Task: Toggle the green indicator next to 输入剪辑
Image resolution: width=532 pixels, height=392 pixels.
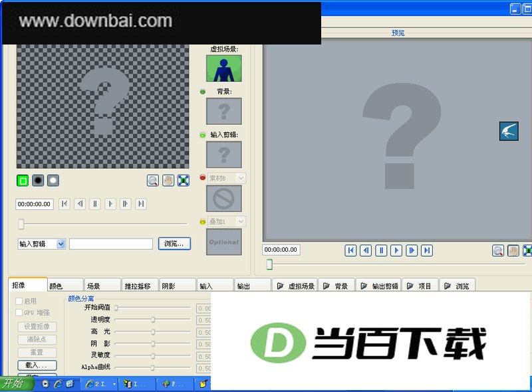Action: click(203, 135)
